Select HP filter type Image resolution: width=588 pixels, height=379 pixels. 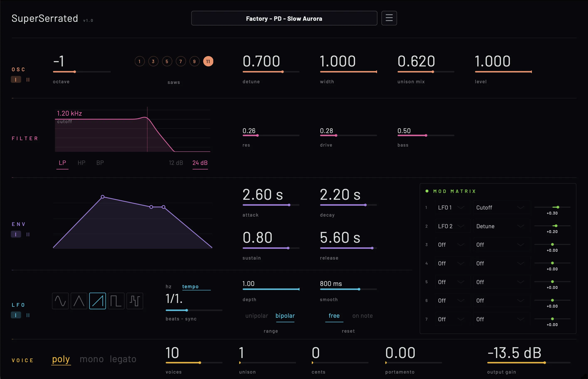point(81,163)
